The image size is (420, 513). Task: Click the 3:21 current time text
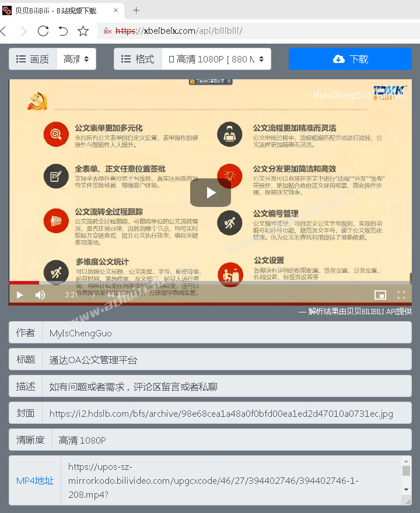[x=71, y=295]
